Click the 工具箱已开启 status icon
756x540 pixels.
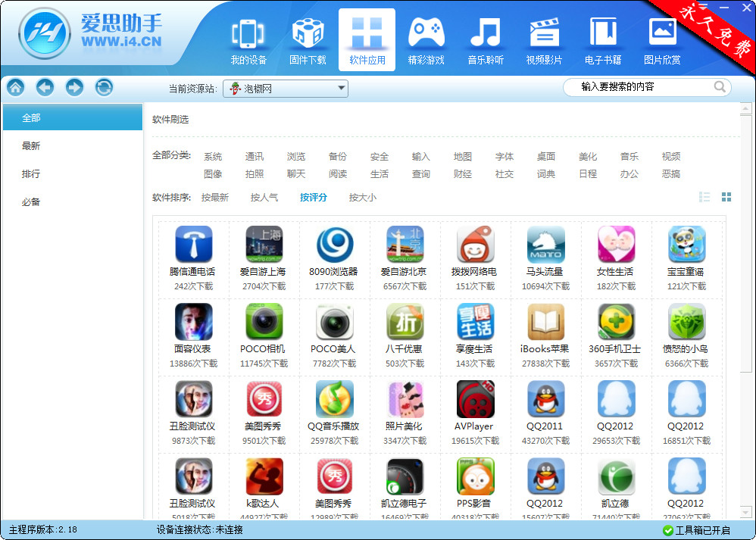point(668,530)
